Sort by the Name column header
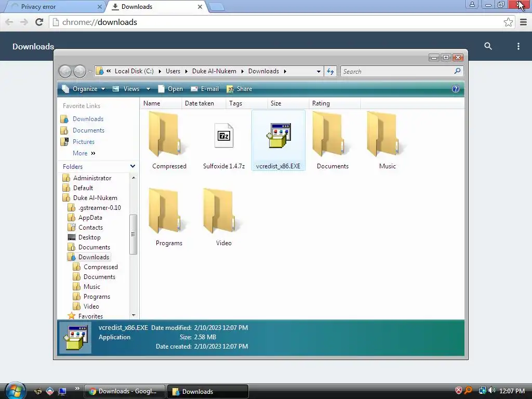 (161, 103)
